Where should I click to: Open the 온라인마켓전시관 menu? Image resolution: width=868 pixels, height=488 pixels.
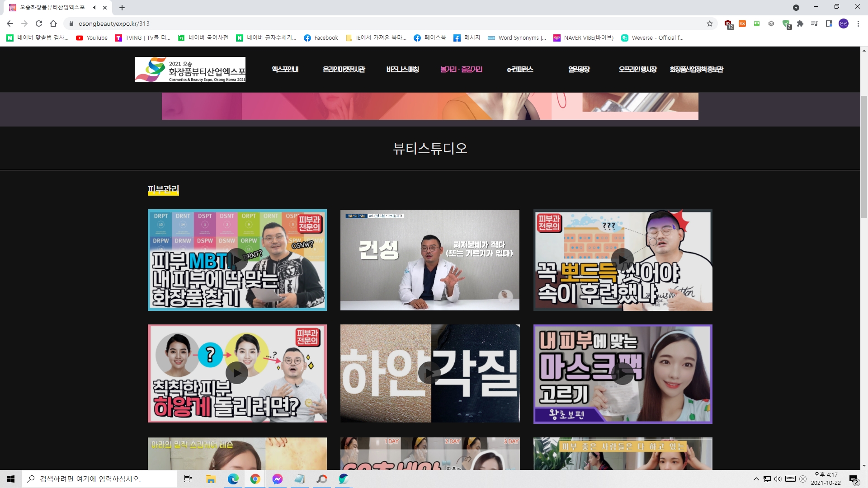click(344, 69)
